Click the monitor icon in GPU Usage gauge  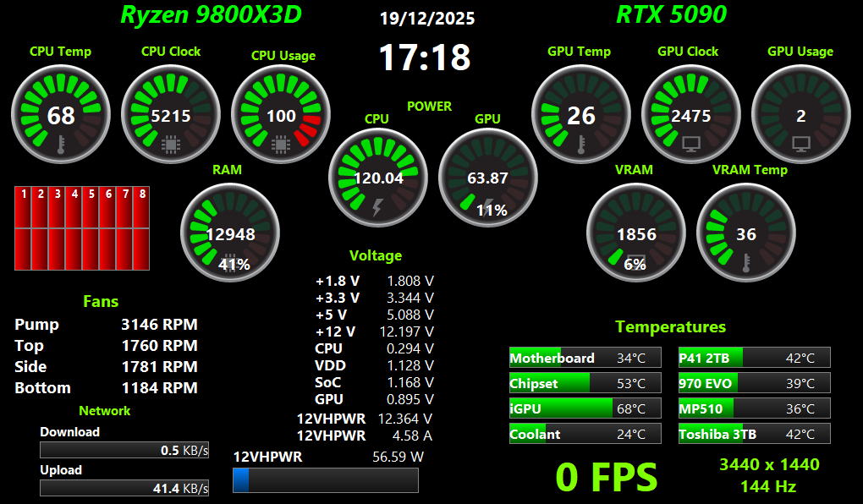pyautogui.click(x=800, y=144)
